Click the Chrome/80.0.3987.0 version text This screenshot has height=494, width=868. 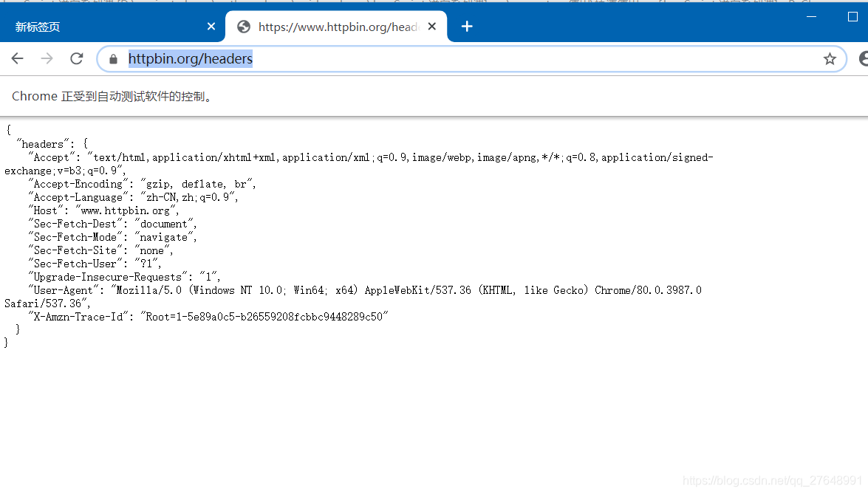(x=648, y=290)
